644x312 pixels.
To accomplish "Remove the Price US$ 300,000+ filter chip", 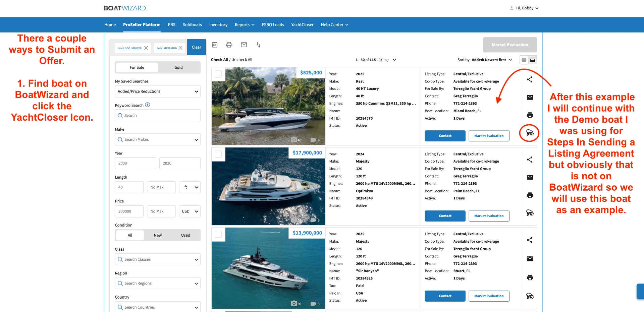I will [146, 48].
